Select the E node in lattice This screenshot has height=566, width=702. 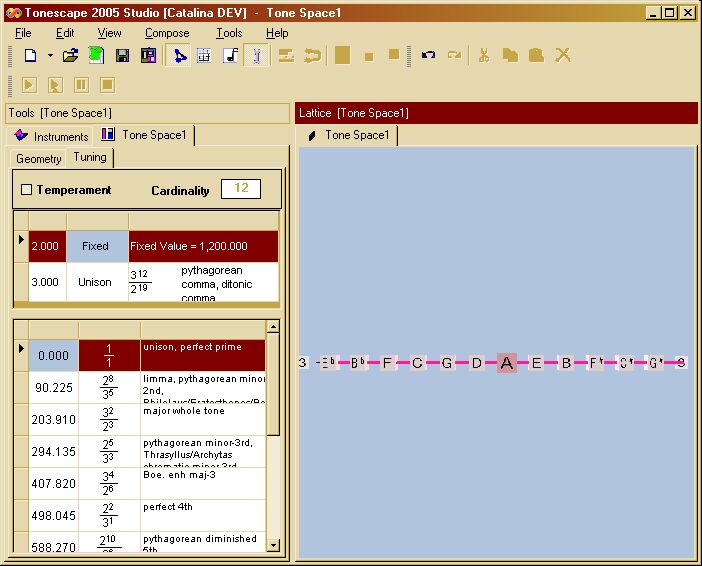click(536, 363)
